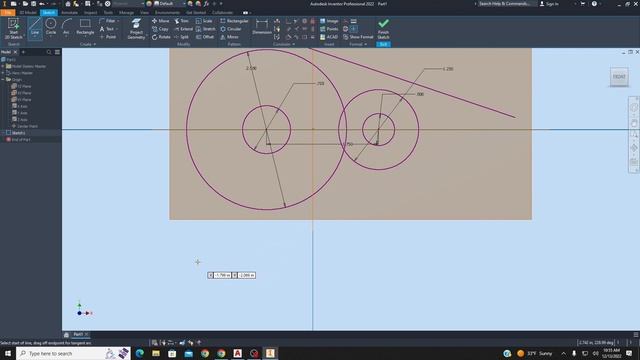Open browser search icon
The image size is (640, 360).
pyautogui.click(x=49, y=52)
